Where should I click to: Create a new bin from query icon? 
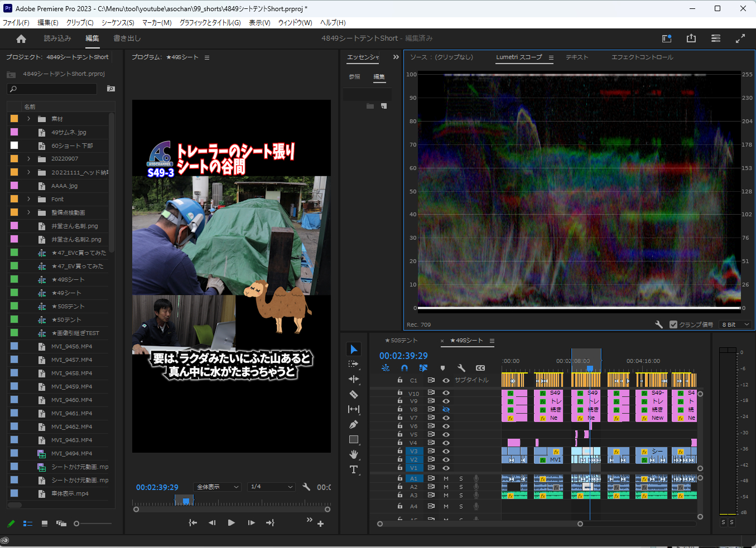point(111,89)
